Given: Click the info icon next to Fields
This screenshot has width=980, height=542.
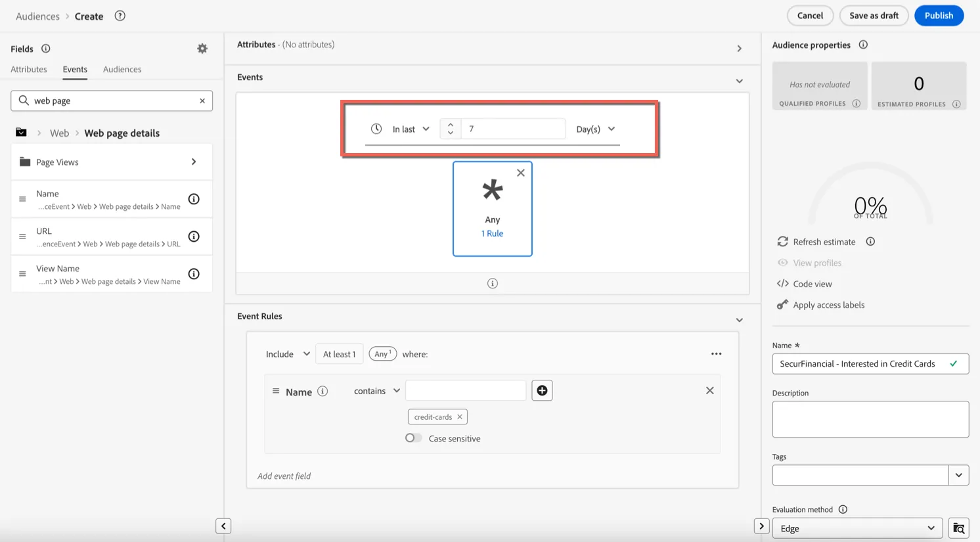Looking at the screenshot, I should coord(46,49).
